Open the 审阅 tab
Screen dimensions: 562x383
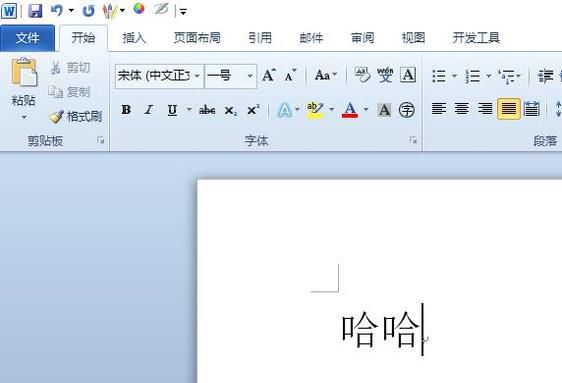pyautogui.click(x=362, y=38)
